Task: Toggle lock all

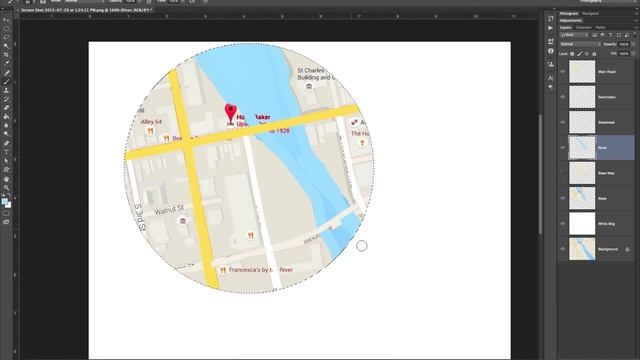Action: pos(594,54)
